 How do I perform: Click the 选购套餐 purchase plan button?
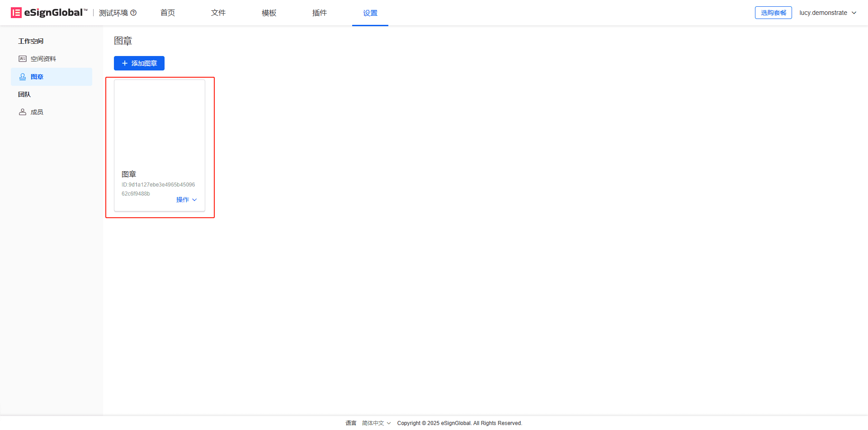click(773, 13)
